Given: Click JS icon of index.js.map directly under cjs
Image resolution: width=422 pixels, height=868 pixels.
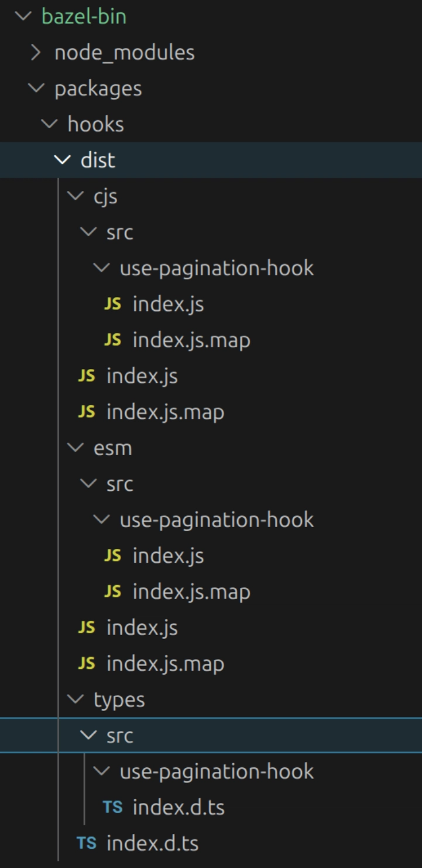Looking at the screenshot, I should point(86,412).
